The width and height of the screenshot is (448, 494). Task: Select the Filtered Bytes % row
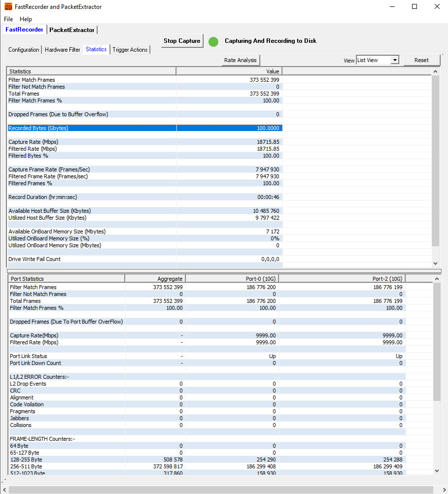click(x=145, y=156)
